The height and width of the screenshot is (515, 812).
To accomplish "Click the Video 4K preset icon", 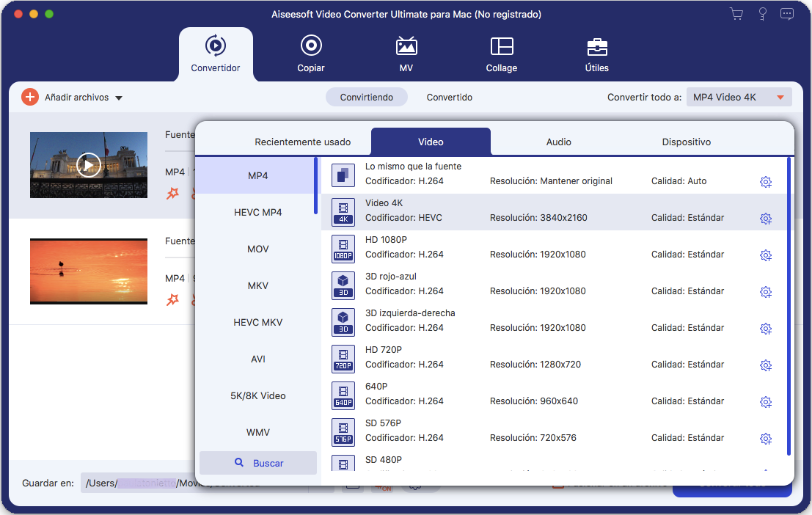I will [343, 212].
